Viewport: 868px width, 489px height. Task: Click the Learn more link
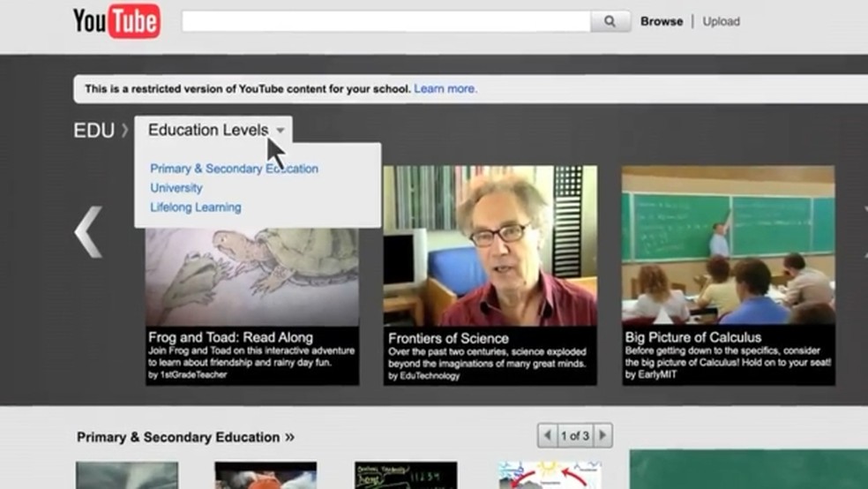(x=445, y=88)
